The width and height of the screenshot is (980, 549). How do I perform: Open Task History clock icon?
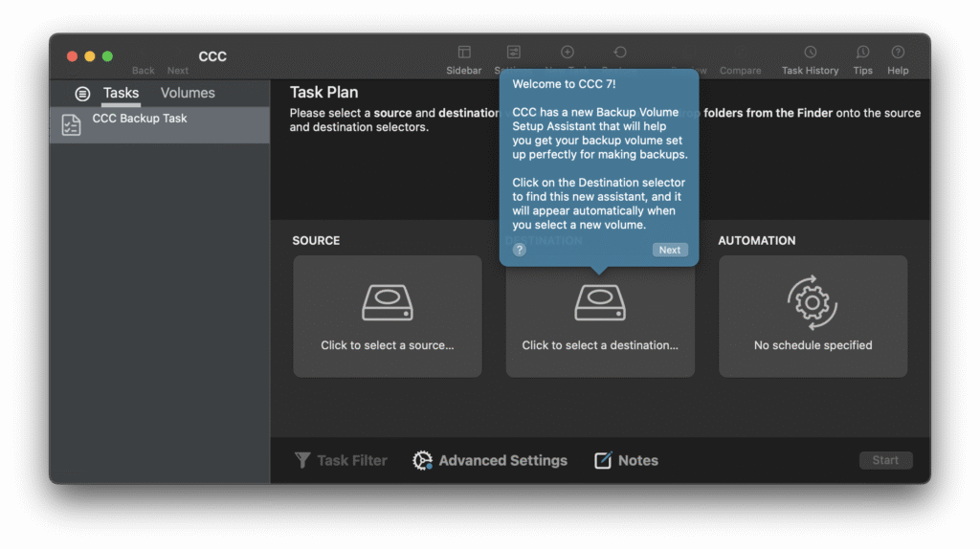coord(810,53)
